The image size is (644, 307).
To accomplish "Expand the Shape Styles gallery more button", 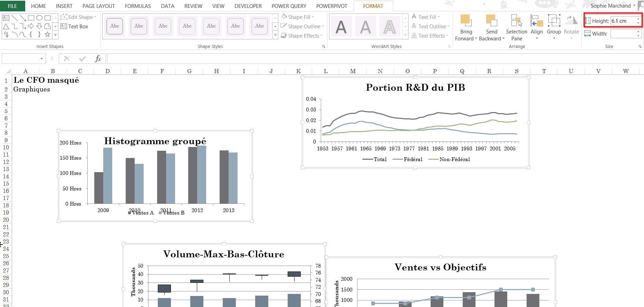I will coord(275,35).
